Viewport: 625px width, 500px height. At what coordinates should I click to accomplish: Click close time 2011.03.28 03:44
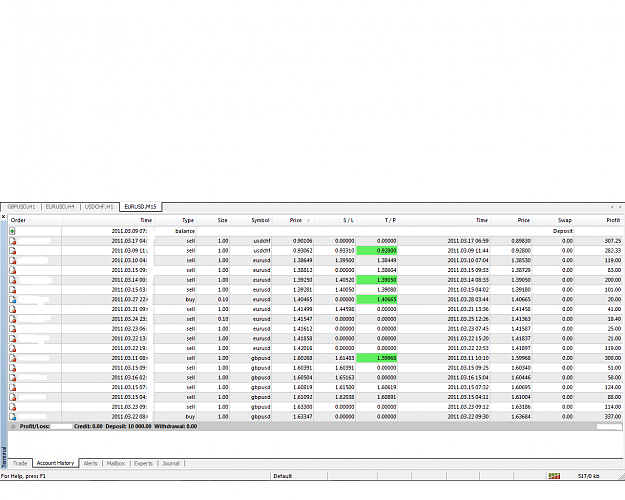tap(468, 299)
